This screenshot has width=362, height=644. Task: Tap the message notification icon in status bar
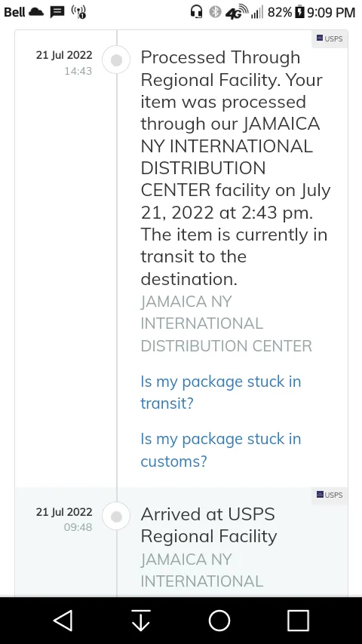coord(57,12)
